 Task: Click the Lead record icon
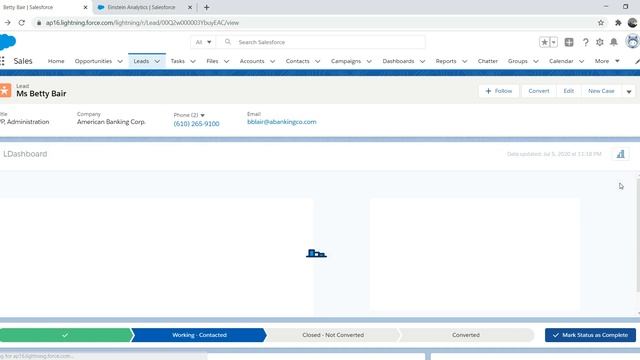(x=5, y=91)
